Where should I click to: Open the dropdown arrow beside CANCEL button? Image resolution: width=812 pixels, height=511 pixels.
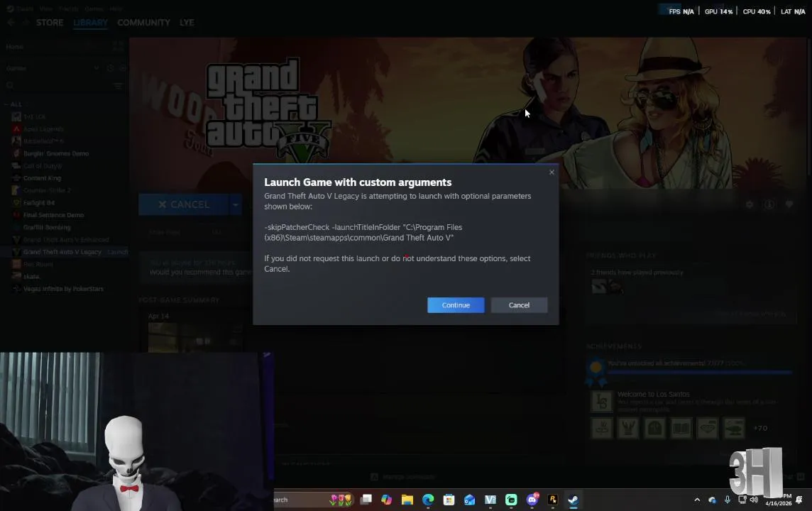[236, 204]
